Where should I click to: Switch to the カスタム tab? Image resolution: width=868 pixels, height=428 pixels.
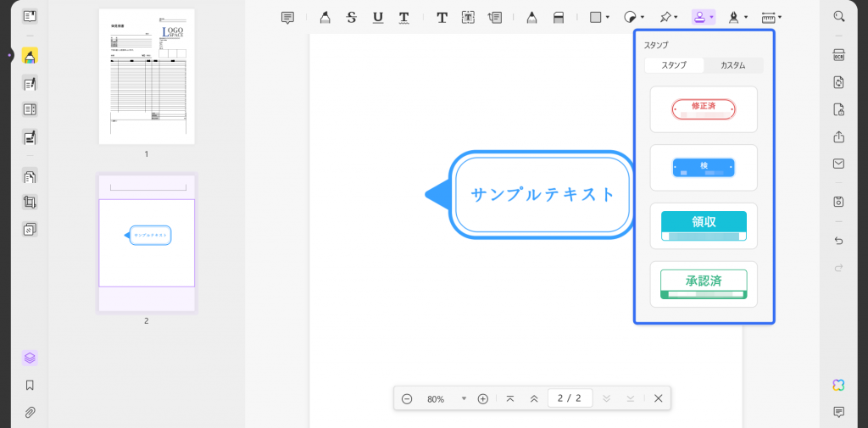click(733, 65)
